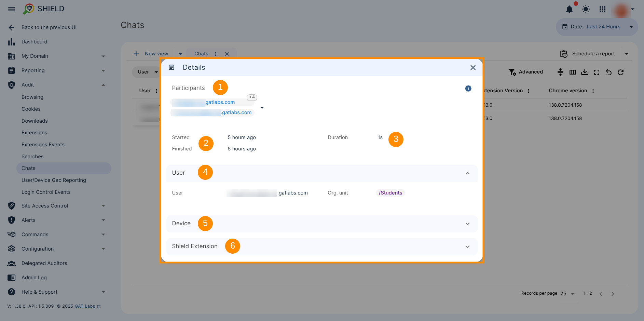The image size is (644, 321).
Task: Click the participants info icon
Action: tap(468, 89)
